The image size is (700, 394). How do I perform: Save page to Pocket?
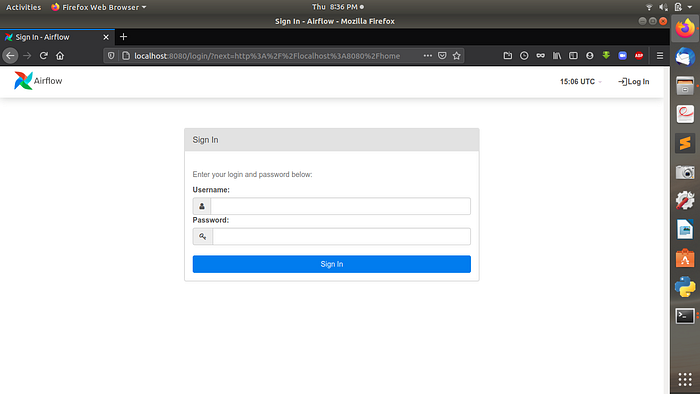click(442, 56)
